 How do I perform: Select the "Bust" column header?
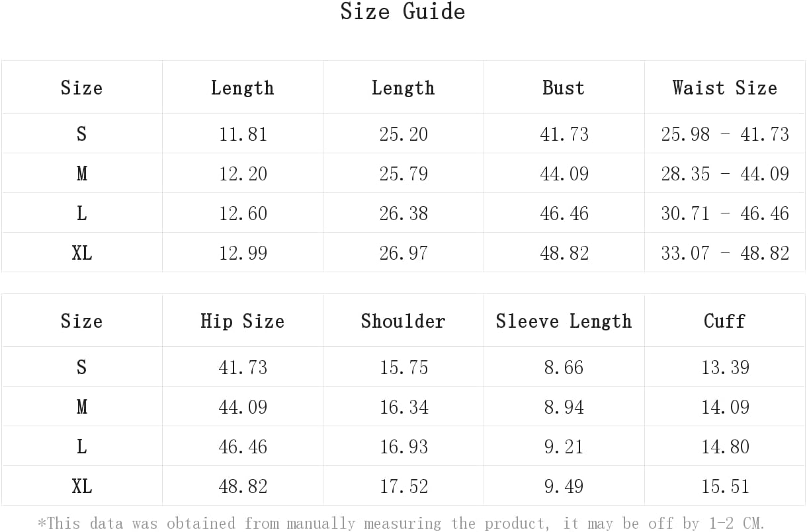[x=564, y=88]
